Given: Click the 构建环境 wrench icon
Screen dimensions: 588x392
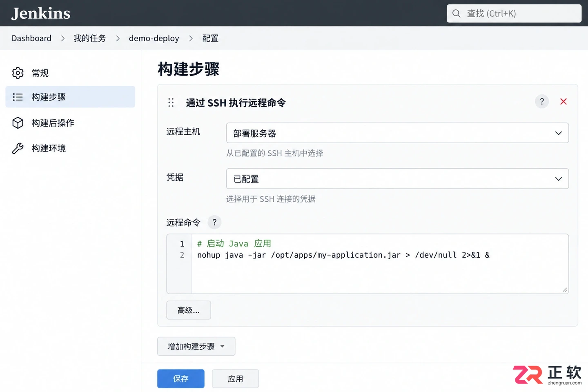Looking at the screenshot, I should pos(18,148).
